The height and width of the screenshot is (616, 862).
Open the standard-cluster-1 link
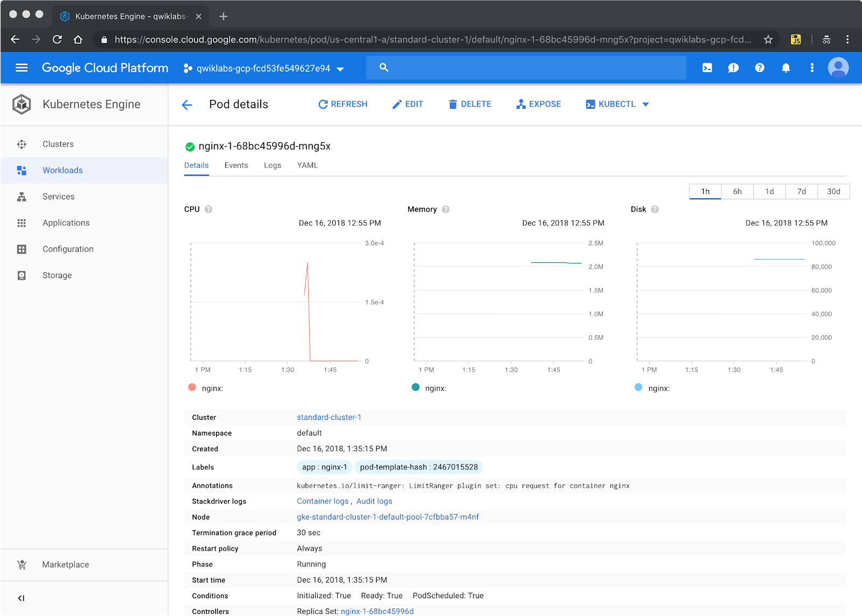pyautogui.click(x=329, y=417)
